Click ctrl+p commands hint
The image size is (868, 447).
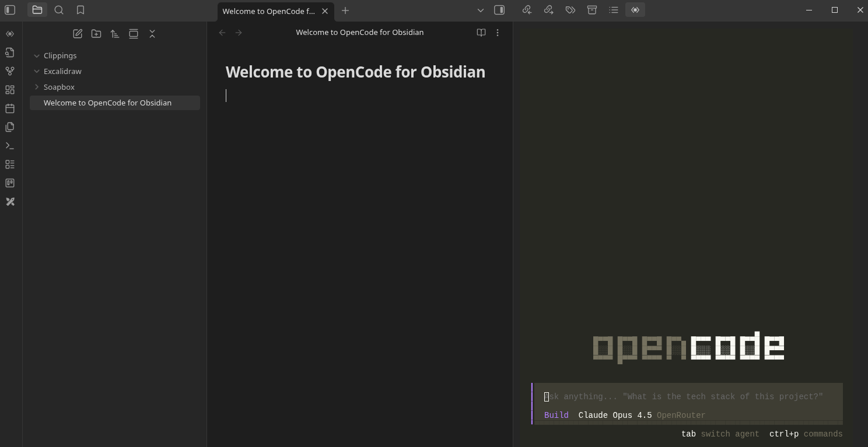pos(806,434)
